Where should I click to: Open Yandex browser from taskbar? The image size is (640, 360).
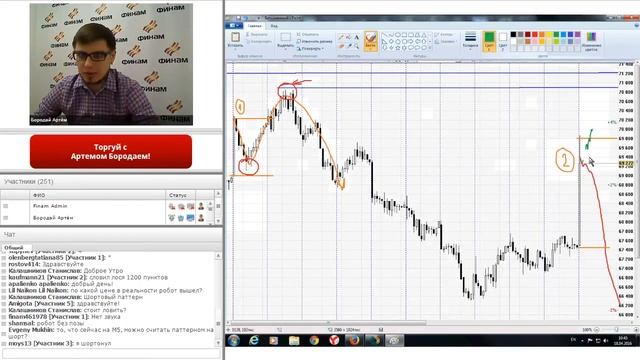334,340
